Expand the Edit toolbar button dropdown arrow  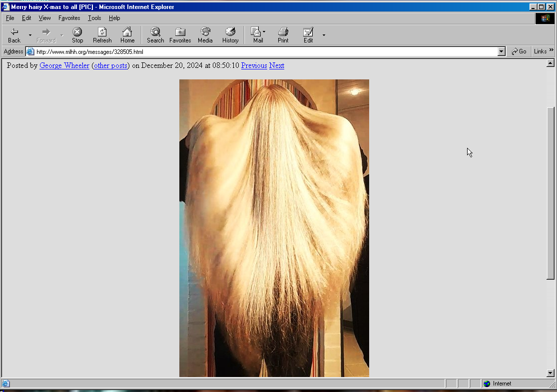pyautogui.click(x=324, y=35)
